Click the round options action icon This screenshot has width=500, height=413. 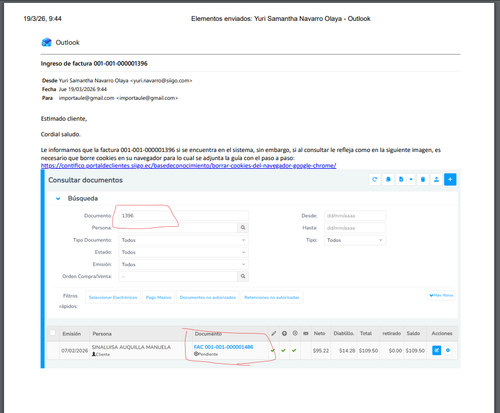(x=448, y=350)
